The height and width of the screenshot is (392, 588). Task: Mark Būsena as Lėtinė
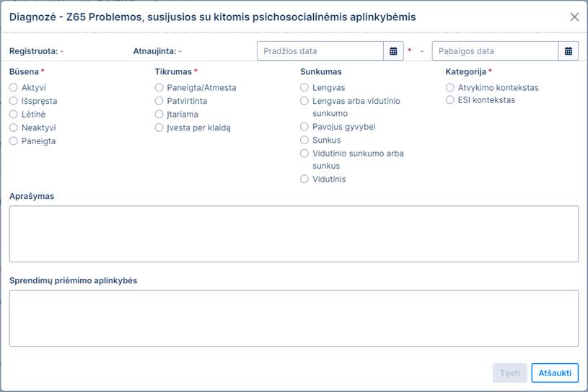(14, 115)
